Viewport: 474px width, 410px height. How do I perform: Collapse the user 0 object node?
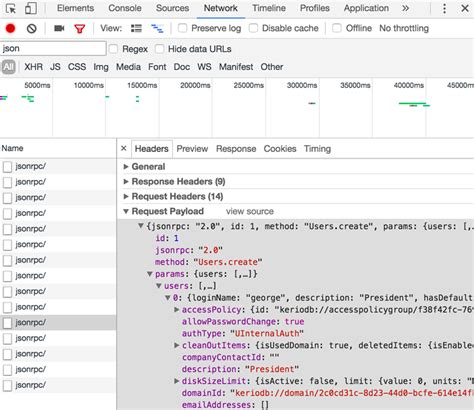click(168, 298)
